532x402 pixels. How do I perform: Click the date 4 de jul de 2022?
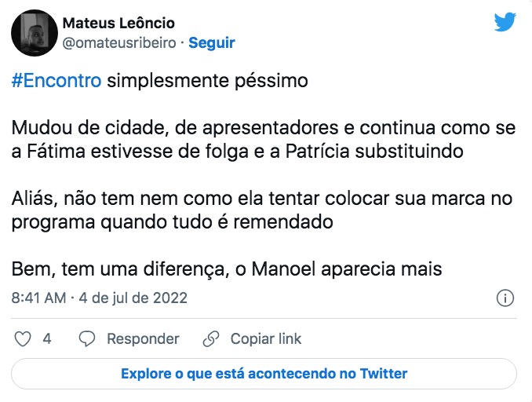tap(133, 298)
